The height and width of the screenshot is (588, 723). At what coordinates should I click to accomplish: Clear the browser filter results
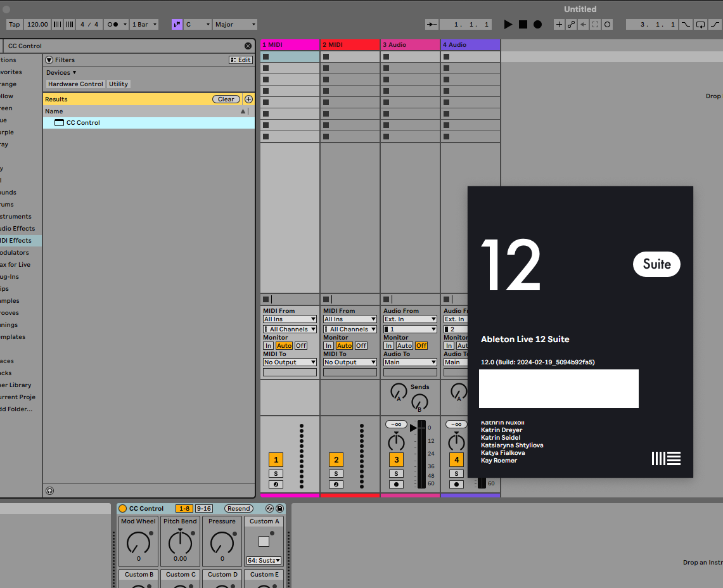click(x=226, y=99)
